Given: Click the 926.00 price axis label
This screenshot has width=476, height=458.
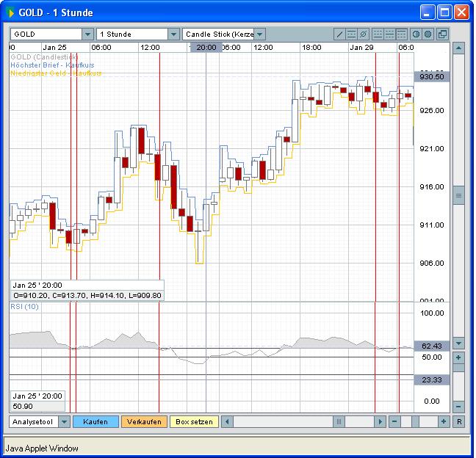Looking at the screenshot, I should pyautogui.click(x=432, y=110).
